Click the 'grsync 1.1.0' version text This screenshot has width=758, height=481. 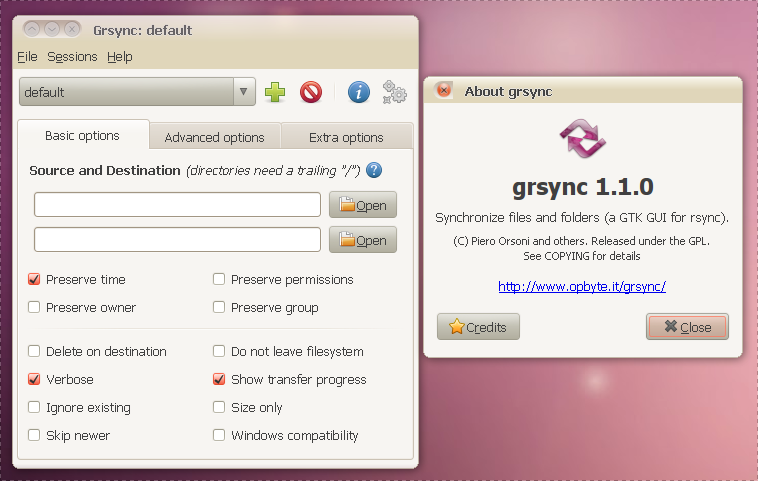point(583,188)
